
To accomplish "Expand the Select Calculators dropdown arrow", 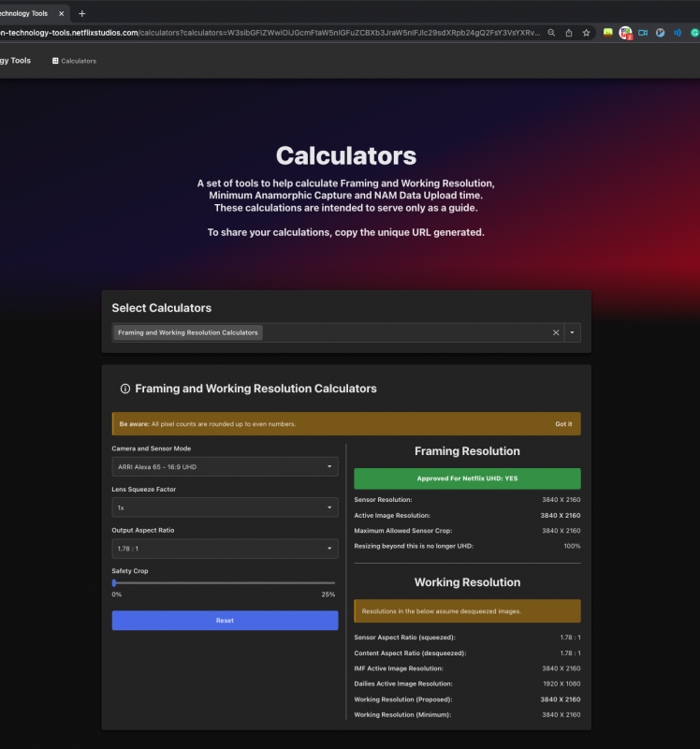I will [x=572, y=332].
